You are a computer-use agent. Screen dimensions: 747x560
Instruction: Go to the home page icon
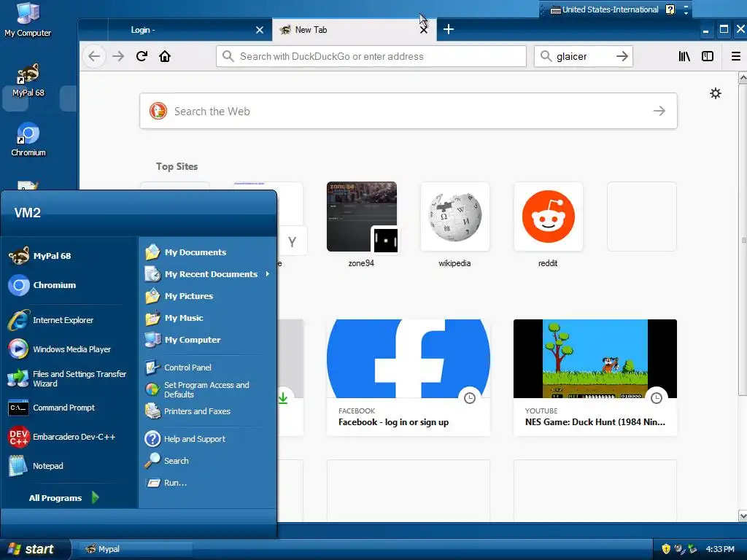click(x=165, y=56)
